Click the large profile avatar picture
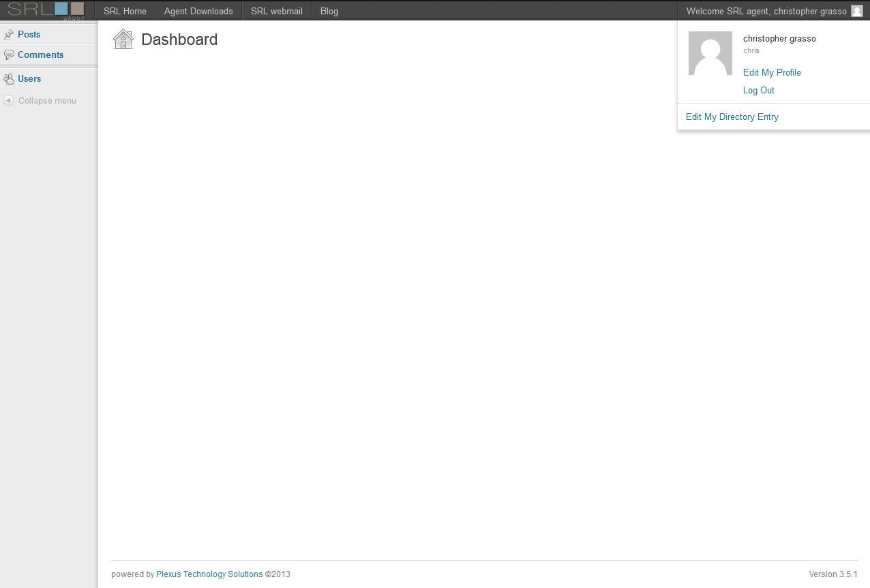The width and height of the screenshot is (870, 588). 710,53
